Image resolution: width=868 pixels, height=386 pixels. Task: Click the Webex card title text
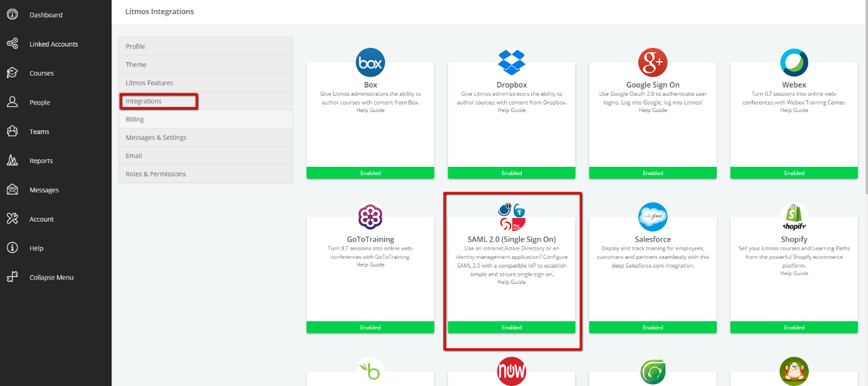click(x=794, y=85)
